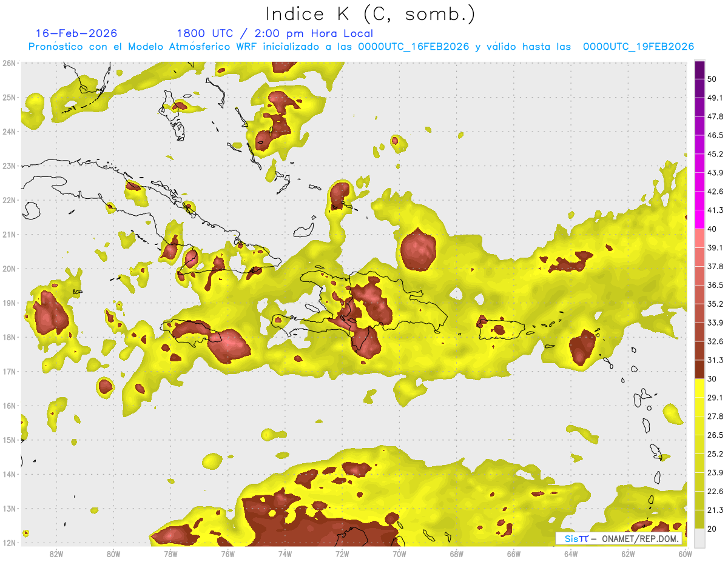The height and width of the screenshot is (562, 728).
Task: Click the '22N' latitude label
Action: (9, 200)
